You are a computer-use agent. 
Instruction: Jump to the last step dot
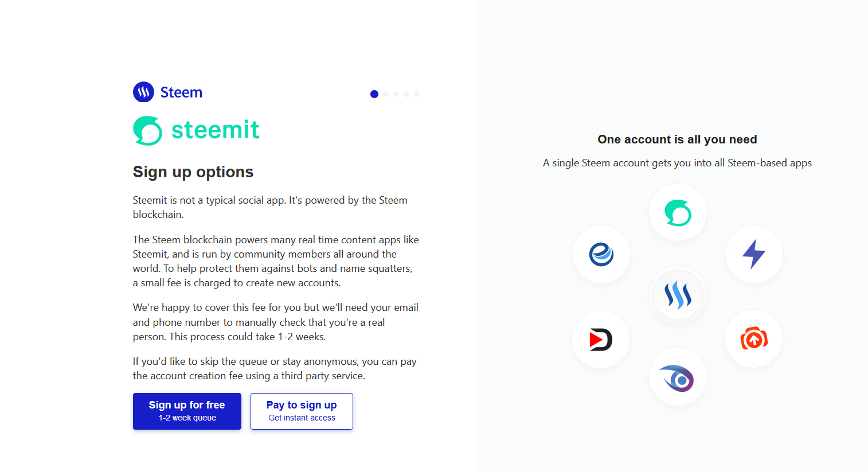pos(417,94)
